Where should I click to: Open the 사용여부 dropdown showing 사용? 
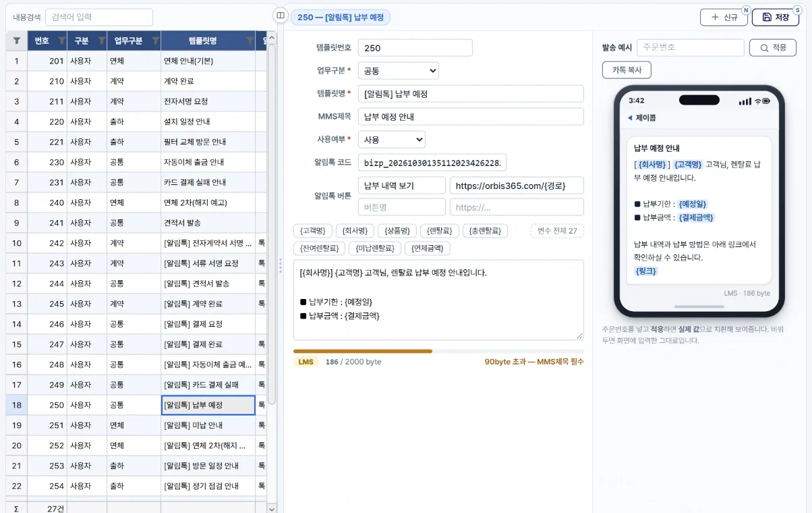coord(392,140)
